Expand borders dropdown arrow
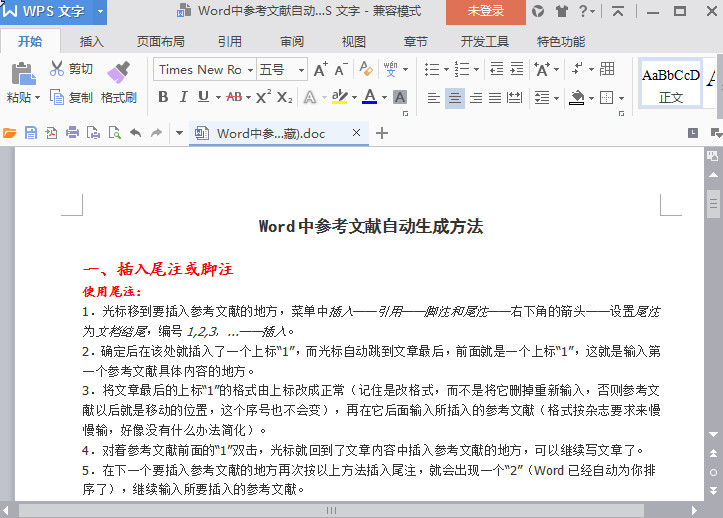The height and width of the screenshot is (518, 723). point(621,98)
